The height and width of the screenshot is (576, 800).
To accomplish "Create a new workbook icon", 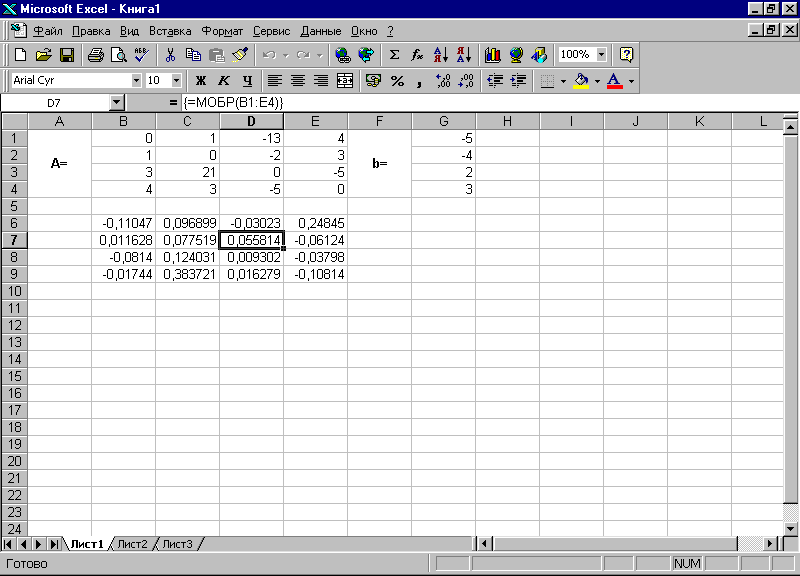I will click(x=20, y=55).
